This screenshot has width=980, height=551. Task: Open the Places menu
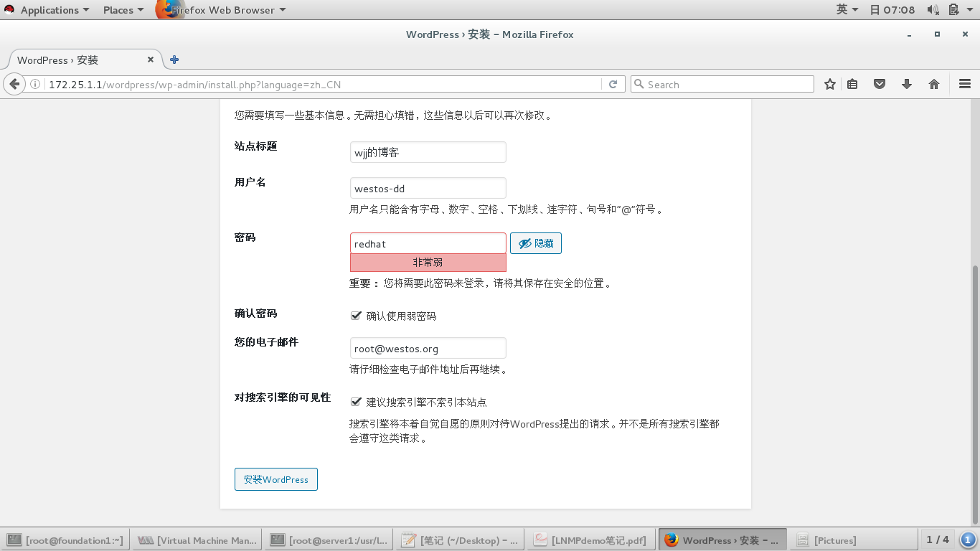tap(123, 10)
